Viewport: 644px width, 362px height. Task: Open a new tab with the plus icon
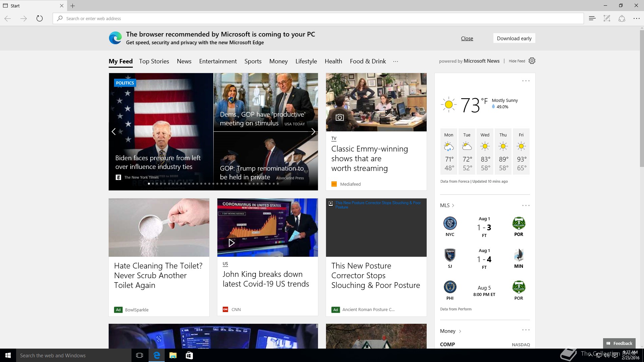[x=73, y=6]
